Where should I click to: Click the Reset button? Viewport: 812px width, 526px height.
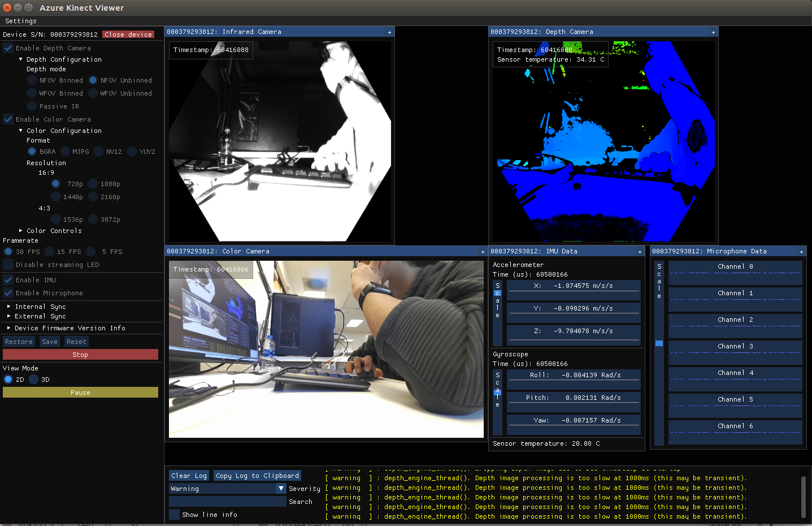[x=76, y=342]
